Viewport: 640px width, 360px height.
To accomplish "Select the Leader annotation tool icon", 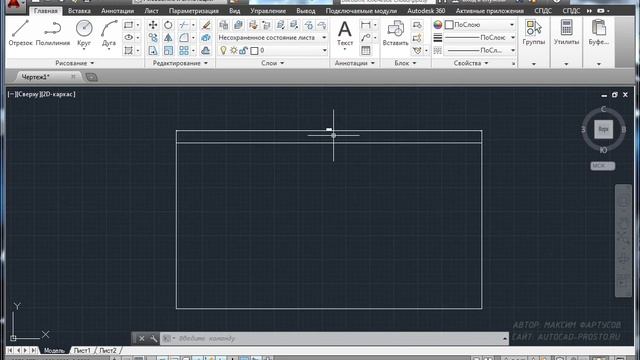I will [366, 38].
